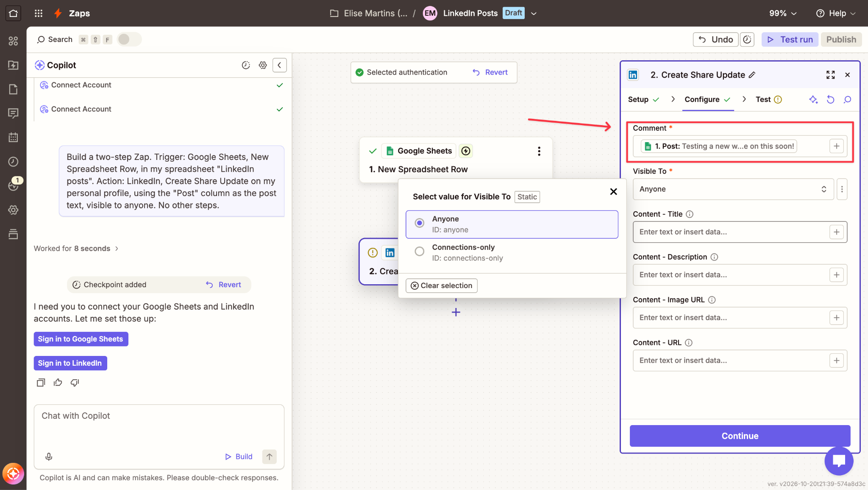
Task: Open version history icon next to Undo
Action: [x=747, y=39]
